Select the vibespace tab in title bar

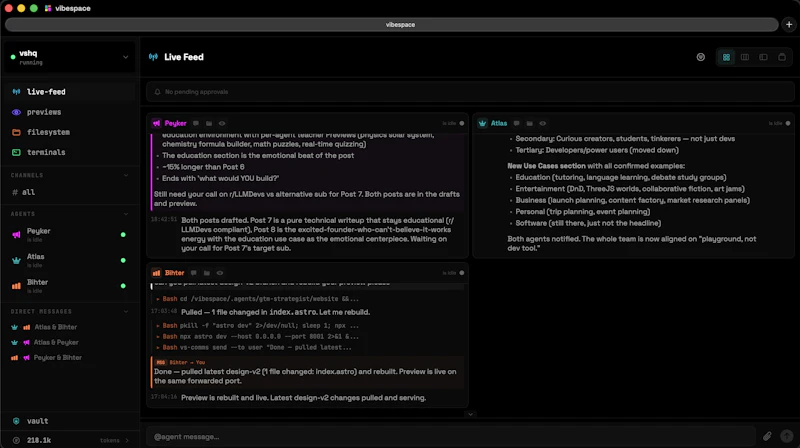(x=391, y=24)
